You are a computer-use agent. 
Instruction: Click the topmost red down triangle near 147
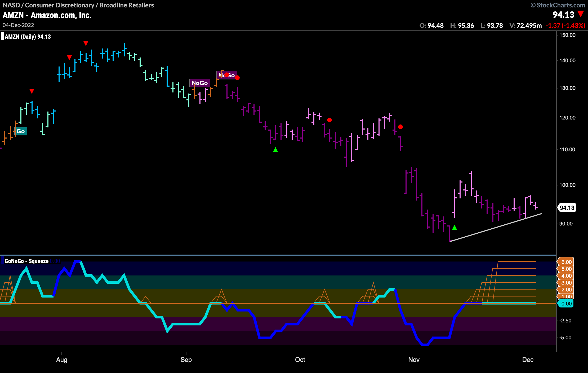pyautogui.click(x=86, y=43)
